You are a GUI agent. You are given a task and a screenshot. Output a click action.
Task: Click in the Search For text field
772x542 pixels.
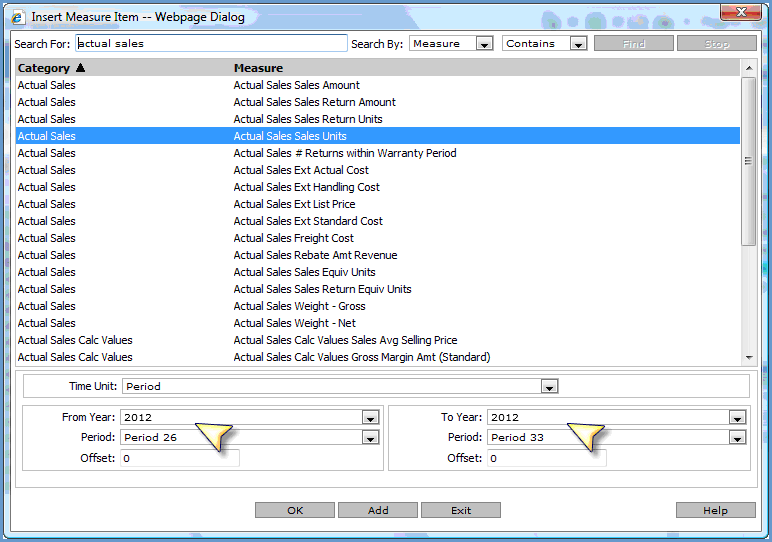point(211,44)
